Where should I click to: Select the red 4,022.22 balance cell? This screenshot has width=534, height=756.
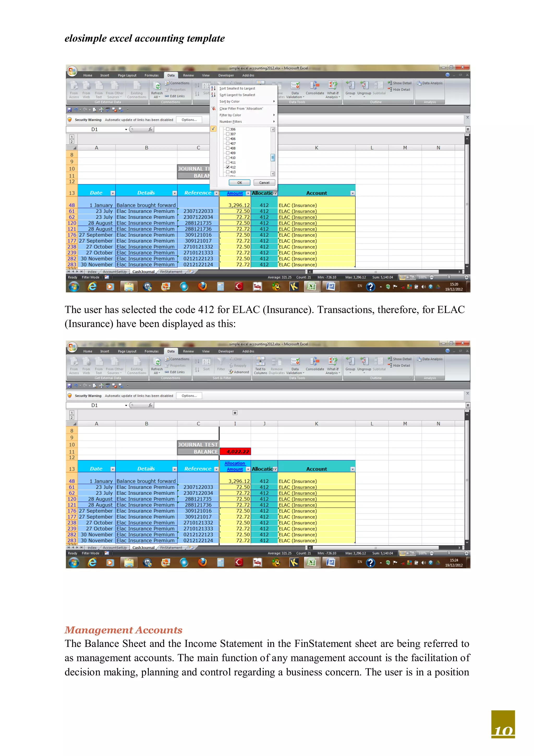point(235,452)
